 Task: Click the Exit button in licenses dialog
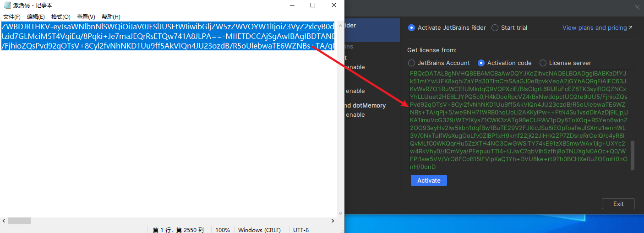(618, 204)
